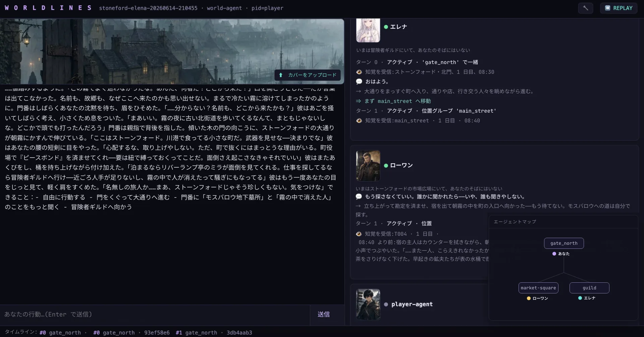The image size is (644, 337).
Task: Open the wrench settings button
Action: [x=585, y=8]
